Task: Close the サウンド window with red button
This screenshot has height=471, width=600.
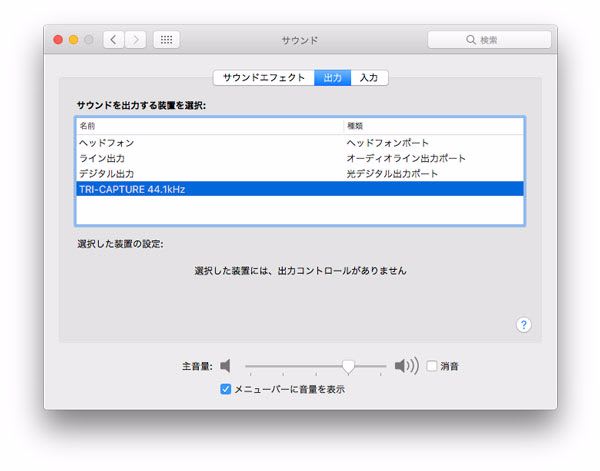Action: [58, 40]
